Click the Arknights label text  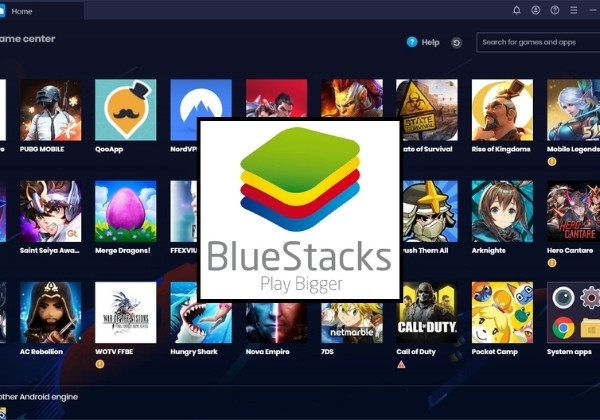point(488,251)
